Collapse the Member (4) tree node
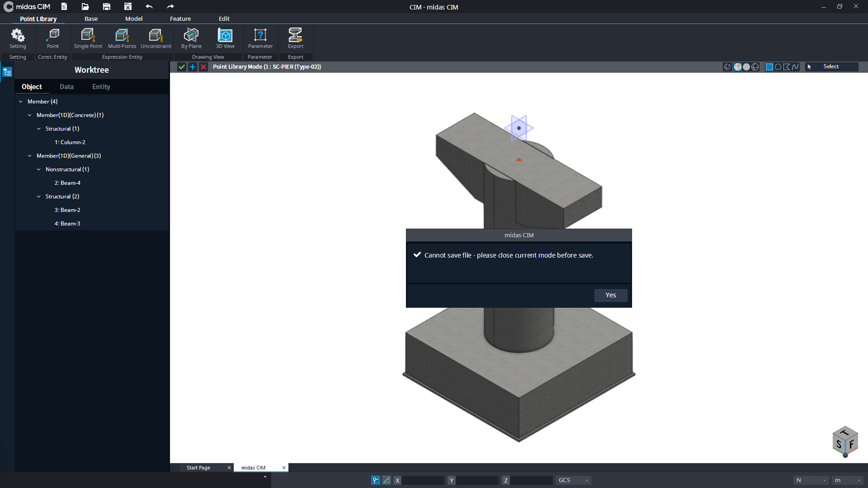 (20, 102)
